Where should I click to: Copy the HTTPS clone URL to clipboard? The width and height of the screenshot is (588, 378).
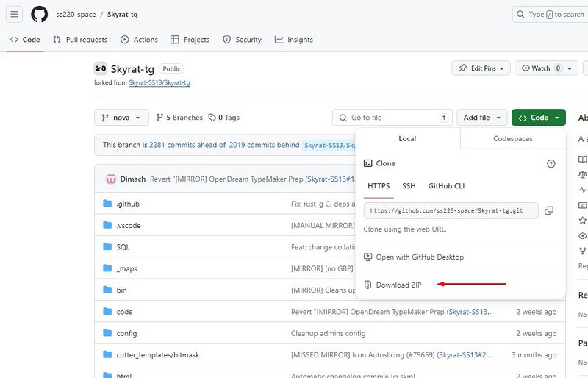[549, 210]
